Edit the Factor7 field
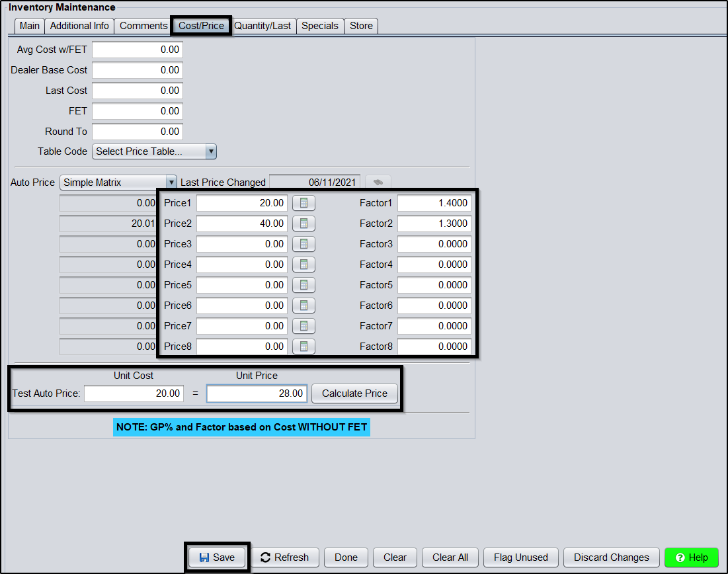The image size is (728, 574). (x=434, y=325)
